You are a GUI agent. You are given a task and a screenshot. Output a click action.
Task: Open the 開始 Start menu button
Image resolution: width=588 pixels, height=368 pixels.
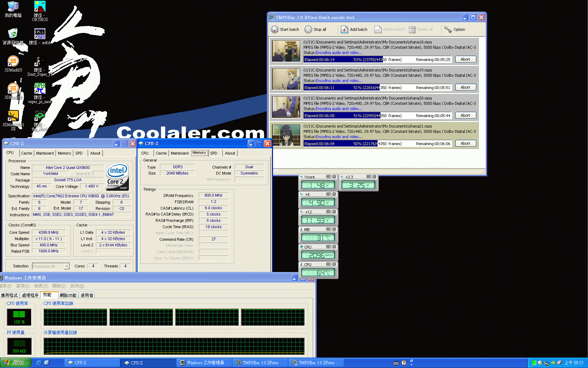pyautogui.click(x=16, y=363)
